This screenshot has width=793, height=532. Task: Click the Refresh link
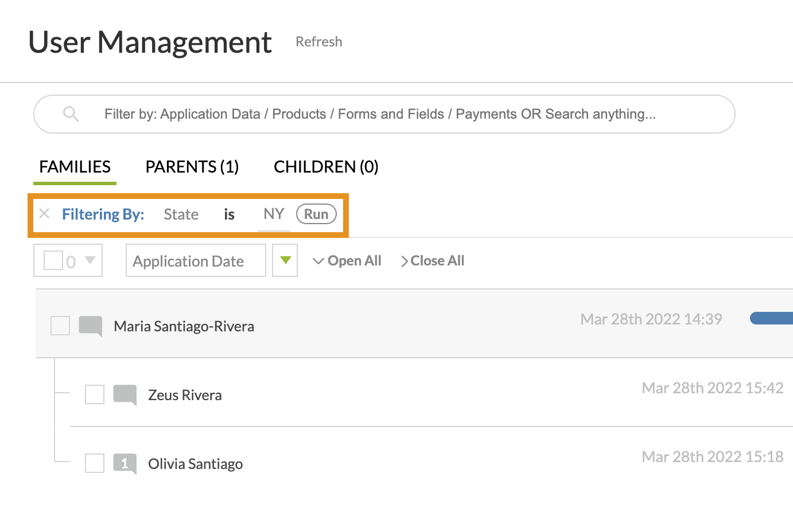pyautogui.click(x=319, y=42)
